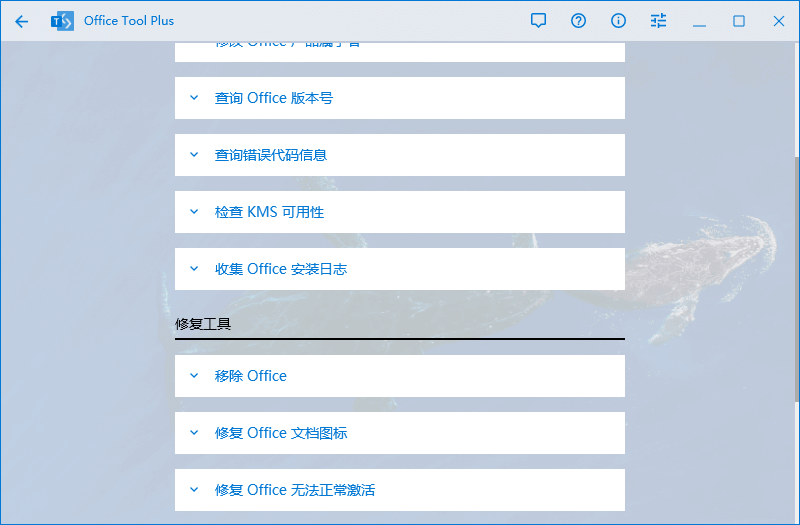
Task: Expand chevron for 收集 Office 安装日志
Action: pos(194,268)
